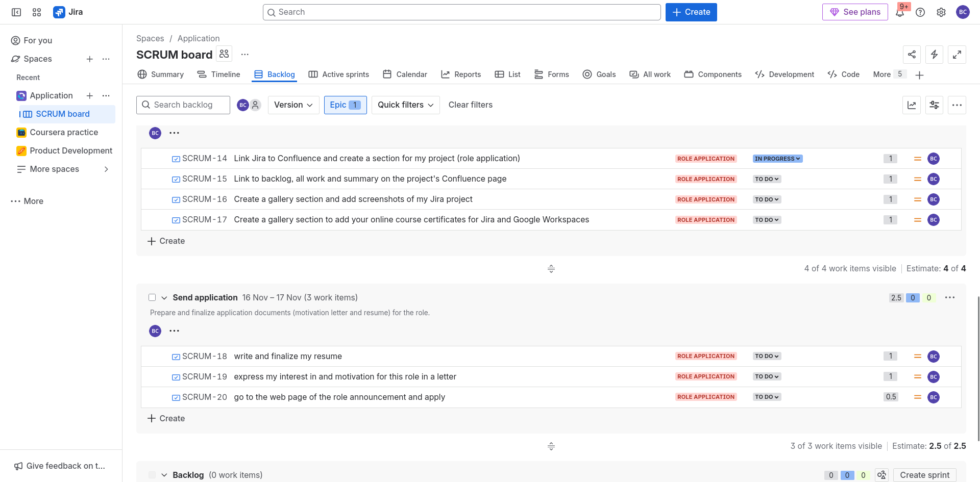Switch to the Active sprints tab
The image size is (980, 482).
coord(339,74)
